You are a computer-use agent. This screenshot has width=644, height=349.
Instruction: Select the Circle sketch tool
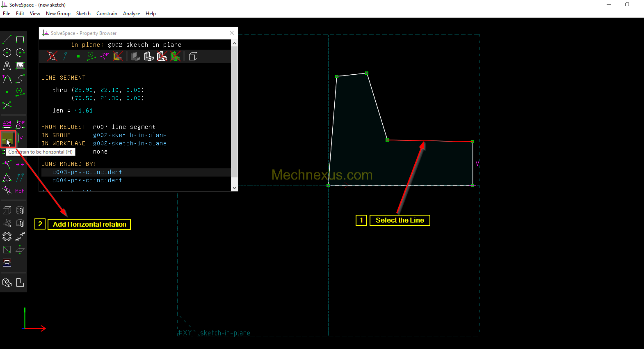[7, 53]
